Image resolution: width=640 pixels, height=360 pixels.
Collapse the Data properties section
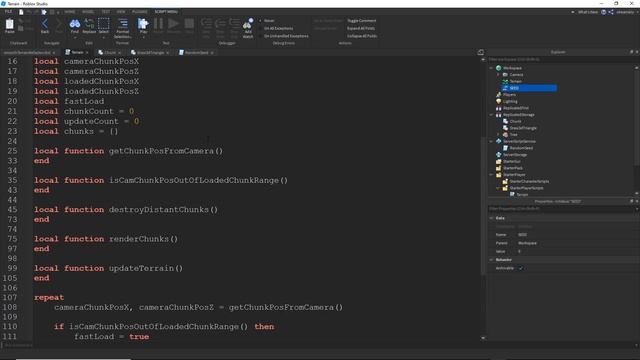pos(491,218)
